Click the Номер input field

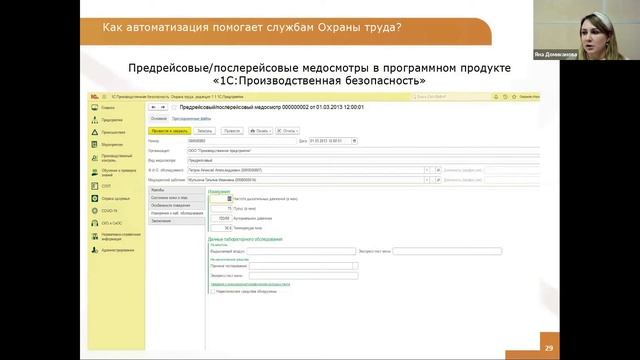coord(242,141)
